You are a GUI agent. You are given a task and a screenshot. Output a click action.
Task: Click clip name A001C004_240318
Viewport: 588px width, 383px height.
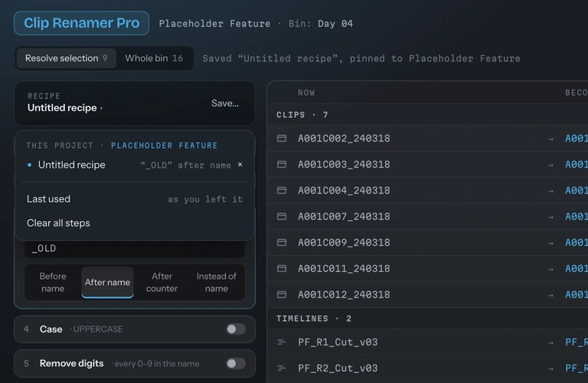(344, 191)
